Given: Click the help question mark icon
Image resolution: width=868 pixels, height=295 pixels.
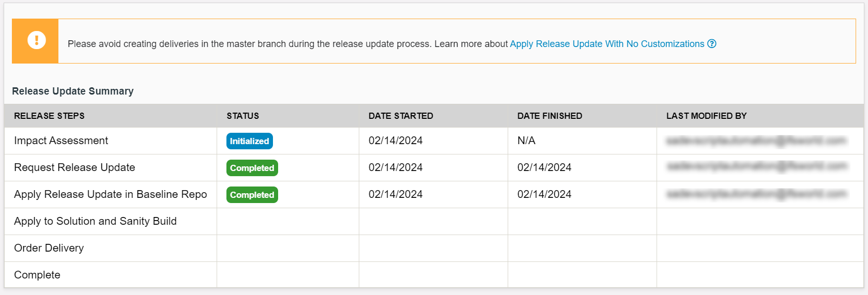Looking at the screenshot, I should point(712,44).
